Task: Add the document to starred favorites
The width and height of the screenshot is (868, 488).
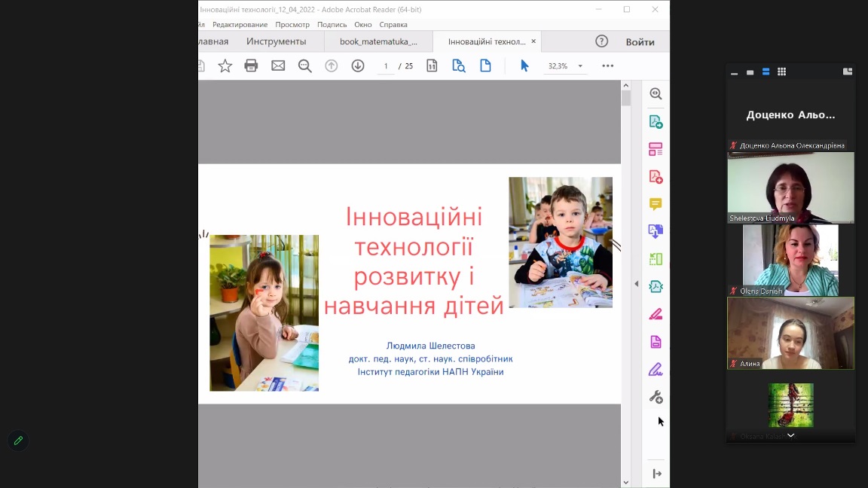Action: pyautogui.click(x=225, y=66)
